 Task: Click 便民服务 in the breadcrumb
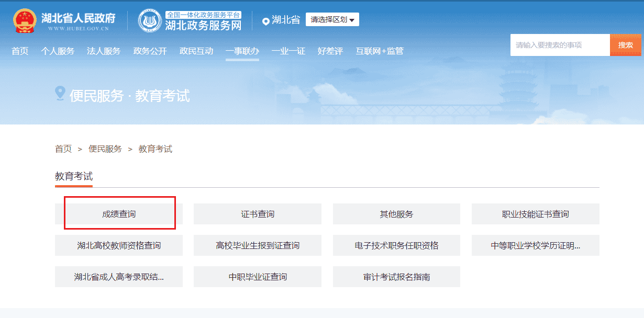pyautogui.click(x=105, y=149)
